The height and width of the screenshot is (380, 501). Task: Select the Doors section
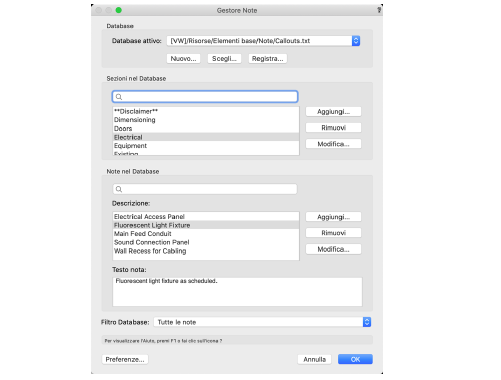click(206, 129)
